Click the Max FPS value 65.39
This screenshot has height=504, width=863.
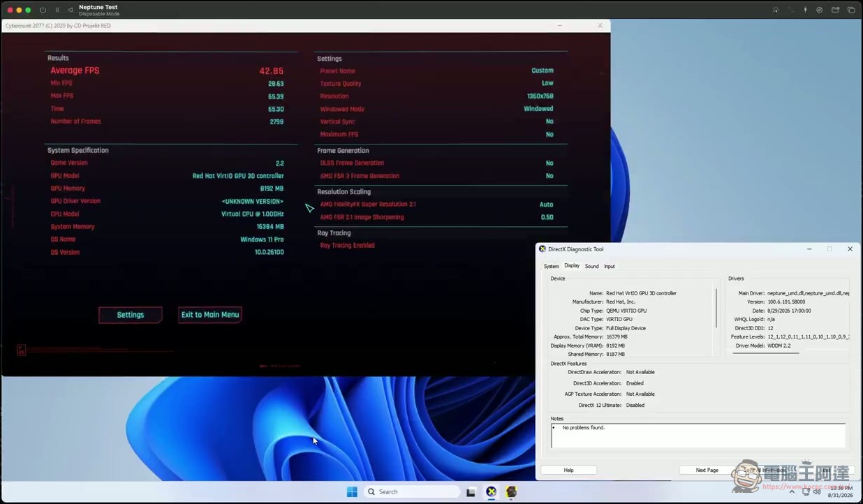point(276,96)
